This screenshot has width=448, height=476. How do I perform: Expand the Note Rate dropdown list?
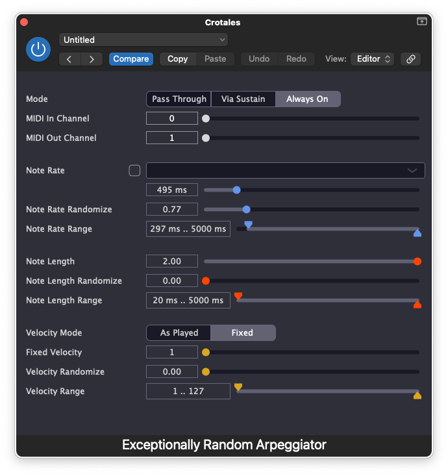[285, 170]
